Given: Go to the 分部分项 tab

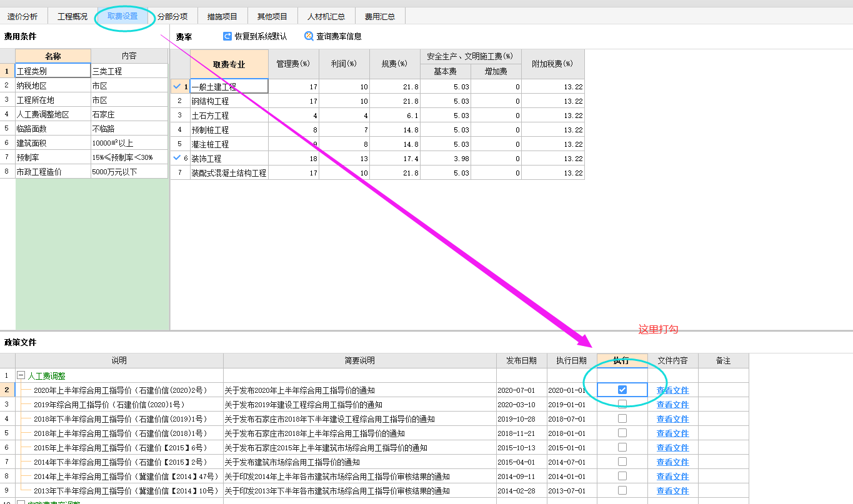Looking at the screenshot, I should (x=172, y=16).
